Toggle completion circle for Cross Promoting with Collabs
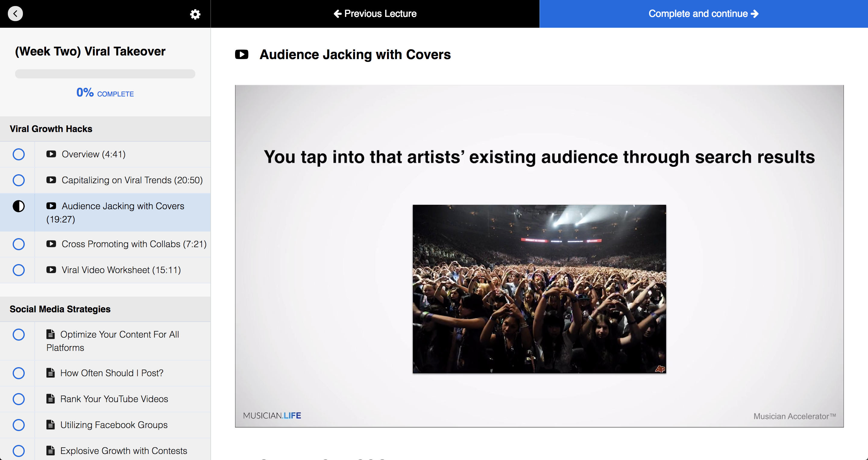The width and height of the screenshot is (868, 460). tap(18, 244)
